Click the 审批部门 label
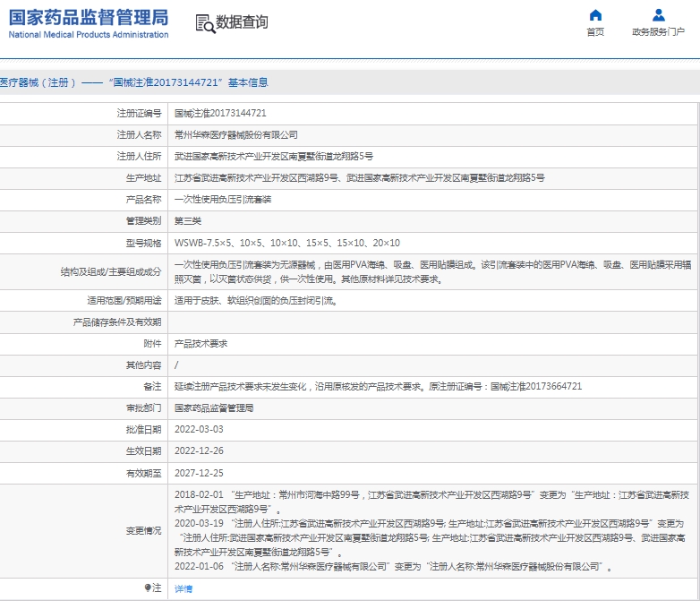 coord(143,407)
